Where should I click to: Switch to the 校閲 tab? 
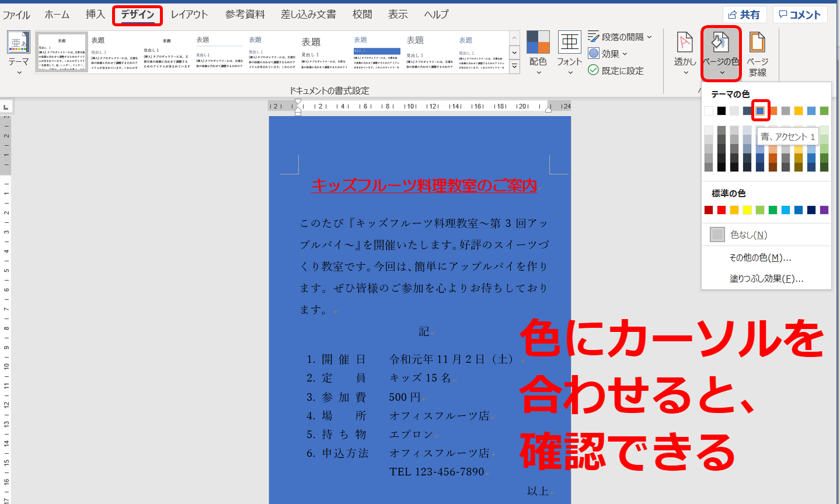(363, 15)
